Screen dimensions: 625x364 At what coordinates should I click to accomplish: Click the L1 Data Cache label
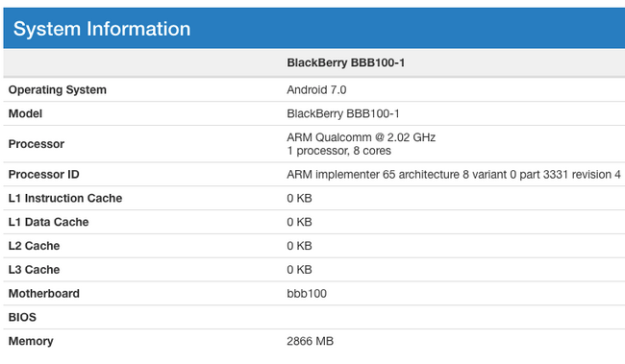[x=49, y=222]
